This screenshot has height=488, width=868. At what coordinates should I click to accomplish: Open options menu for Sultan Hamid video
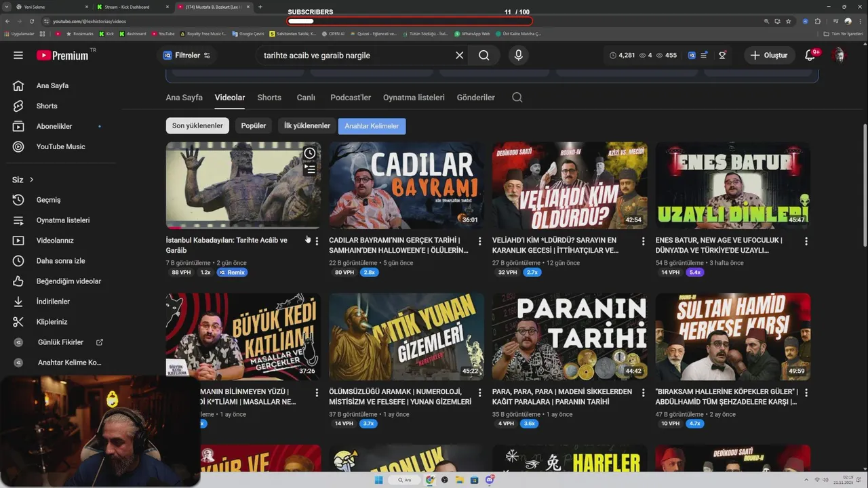point(806,393)
